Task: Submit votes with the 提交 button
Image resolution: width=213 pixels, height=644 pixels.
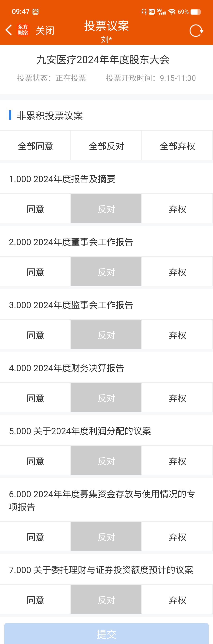Action: point(106,634)
